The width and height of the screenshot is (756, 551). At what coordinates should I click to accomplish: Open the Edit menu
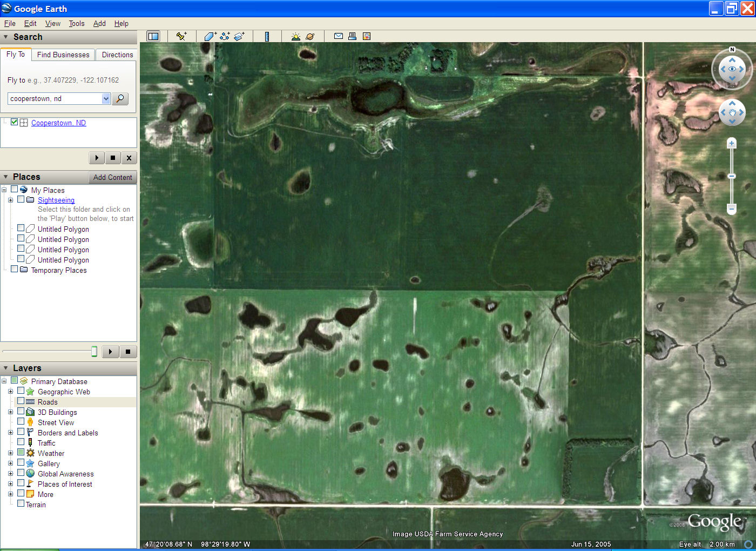30,24
